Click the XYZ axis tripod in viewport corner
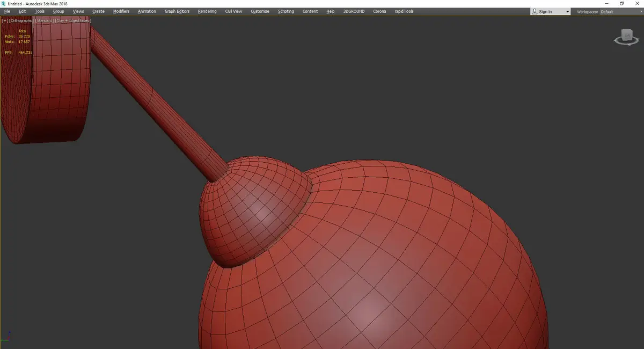This screenshot has height=349, width=644. (6, 336)
